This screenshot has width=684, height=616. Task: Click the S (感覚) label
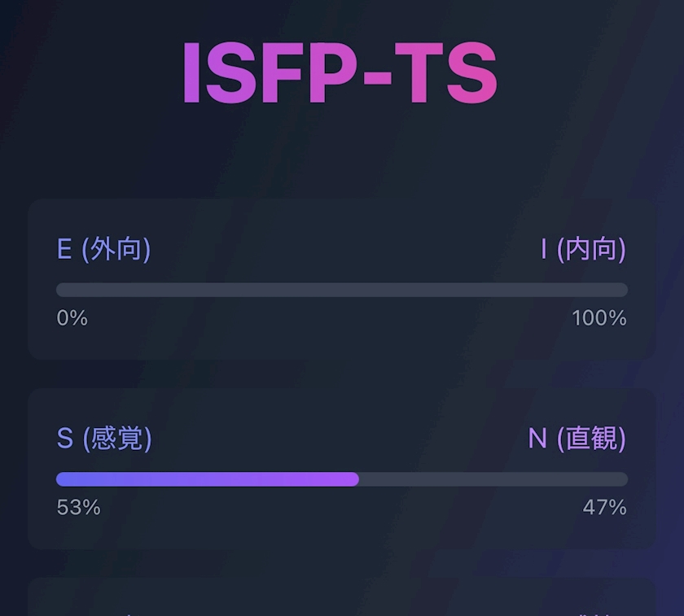(104, 439)
